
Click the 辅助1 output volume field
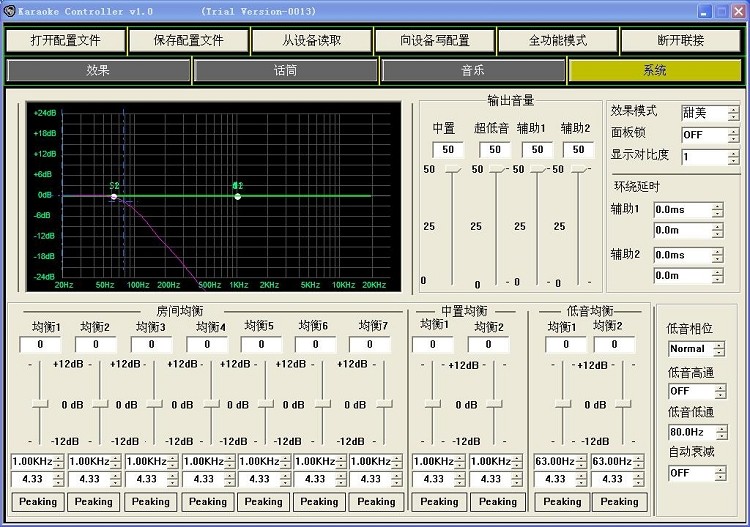click(x=537, y=150)
